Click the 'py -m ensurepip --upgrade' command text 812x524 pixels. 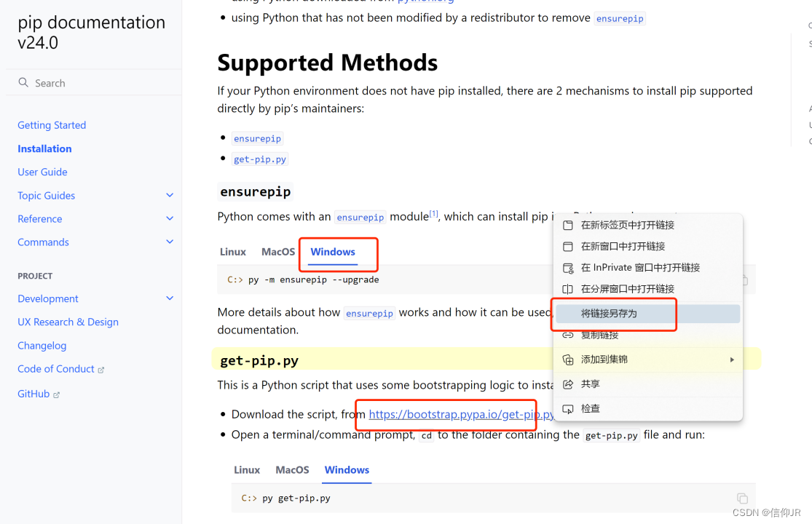[x=313, y=280]
